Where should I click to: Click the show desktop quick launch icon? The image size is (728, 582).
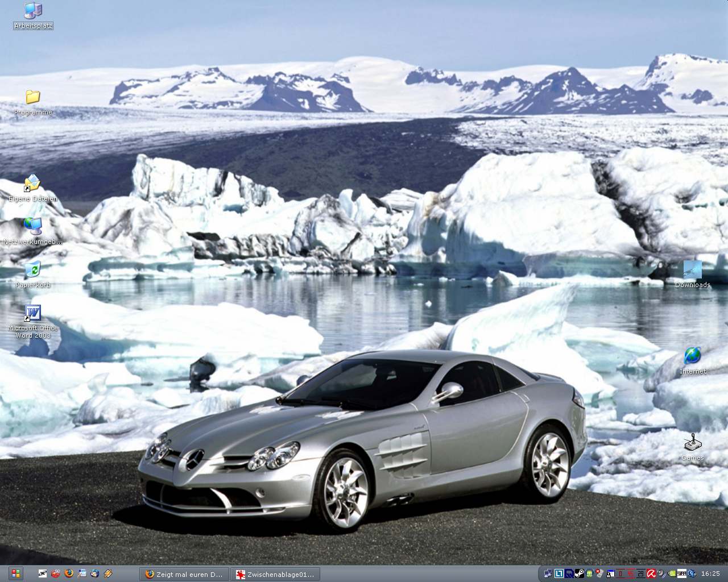[x=82, y=573]
